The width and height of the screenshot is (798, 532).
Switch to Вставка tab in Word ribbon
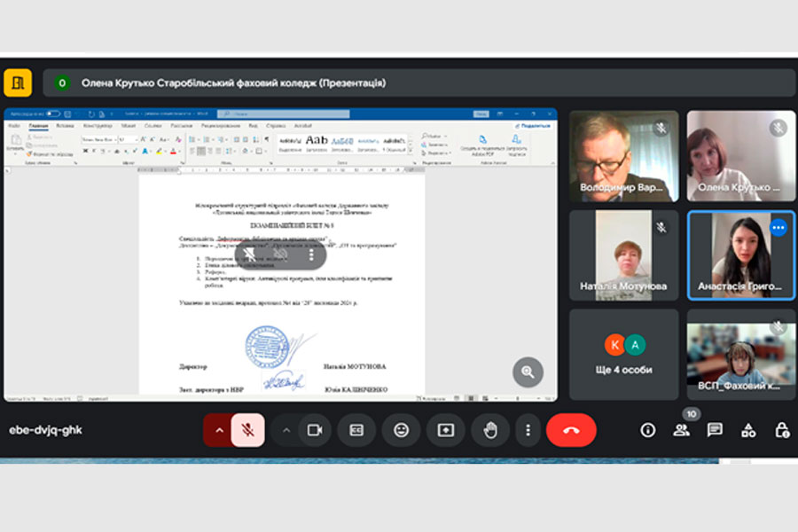65,126
